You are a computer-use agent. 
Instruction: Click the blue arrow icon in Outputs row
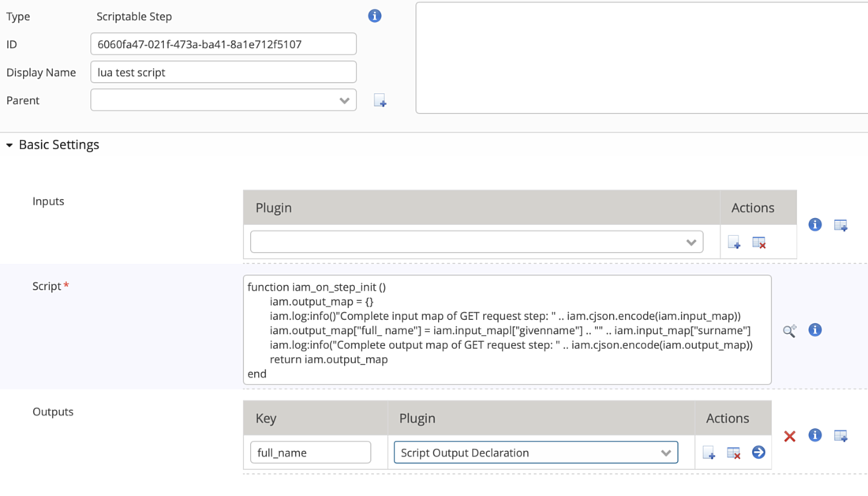[758, 453]
